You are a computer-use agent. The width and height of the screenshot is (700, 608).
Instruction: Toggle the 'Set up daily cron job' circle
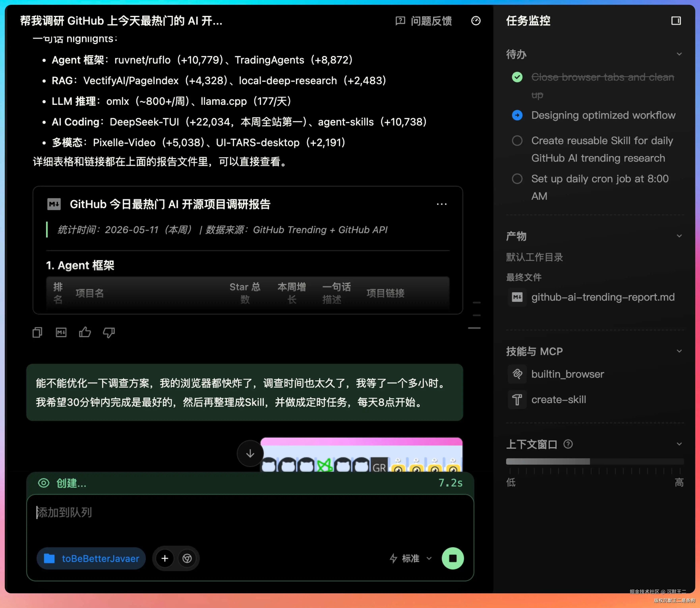click(517, 179)
